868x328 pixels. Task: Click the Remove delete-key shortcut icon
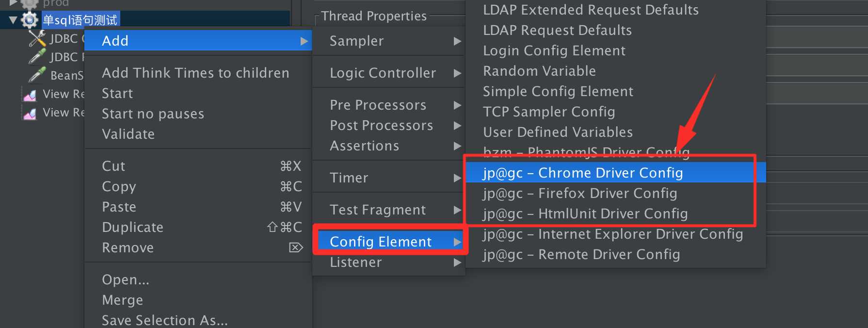tap(295, 248)
